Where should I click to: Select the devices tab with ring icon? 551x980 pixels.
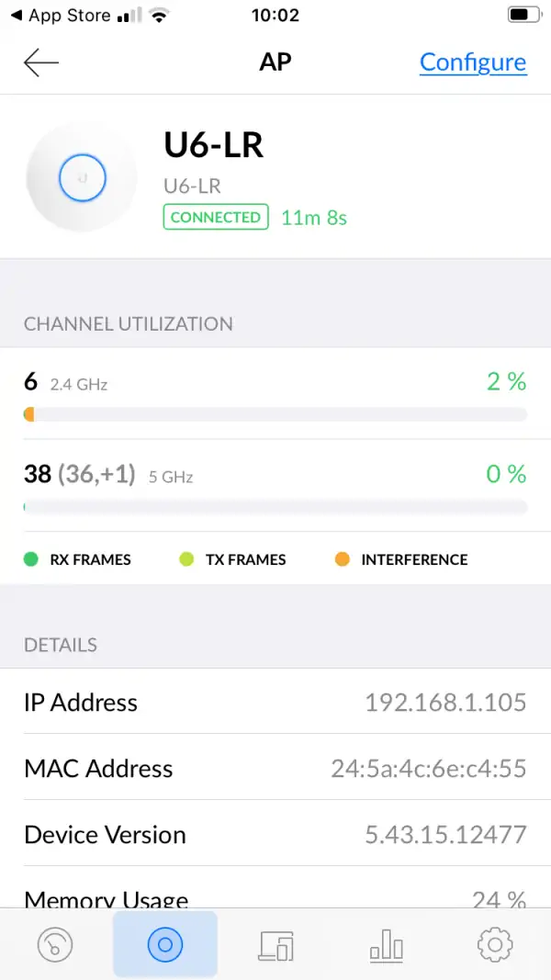(x=165, y=944)
